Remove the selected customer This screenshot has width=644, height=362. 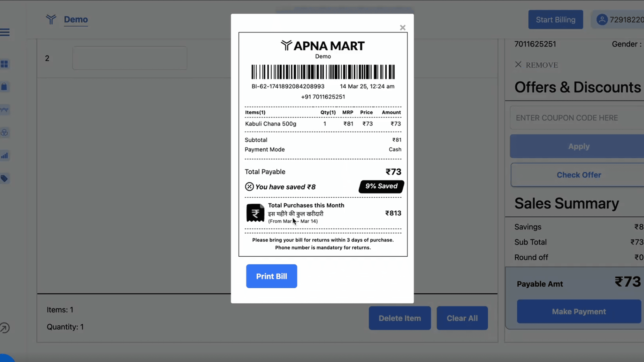[x=536, y=65]
